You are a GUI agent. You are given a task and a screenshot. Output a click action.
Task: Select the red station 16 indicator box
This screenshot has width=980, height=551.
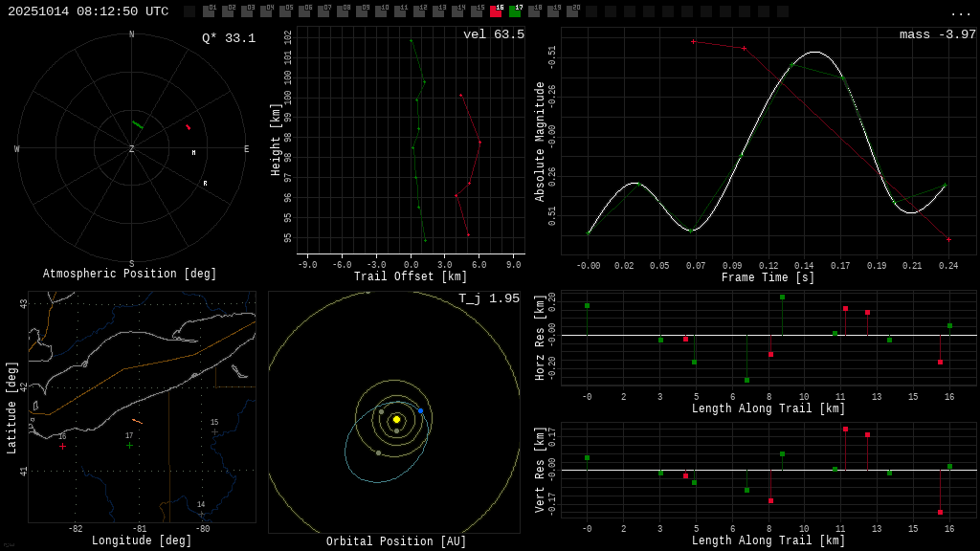pos(496,11)
